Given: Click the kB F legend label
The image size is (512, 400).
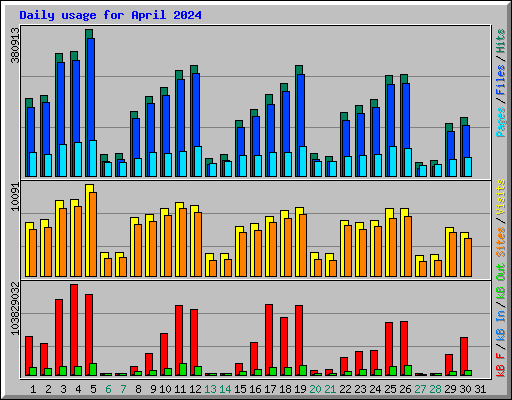Looking at the screenshot, I should 501,365.
